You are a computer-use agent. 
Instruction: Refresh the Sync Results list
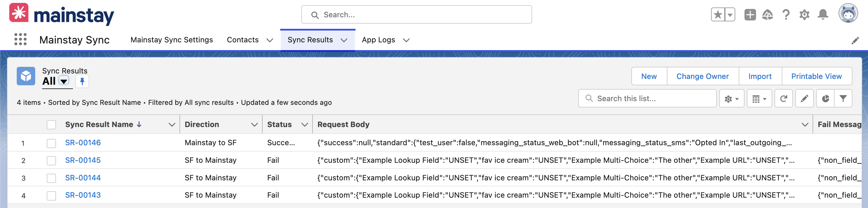pyautogui.click(x=783, y=98)
